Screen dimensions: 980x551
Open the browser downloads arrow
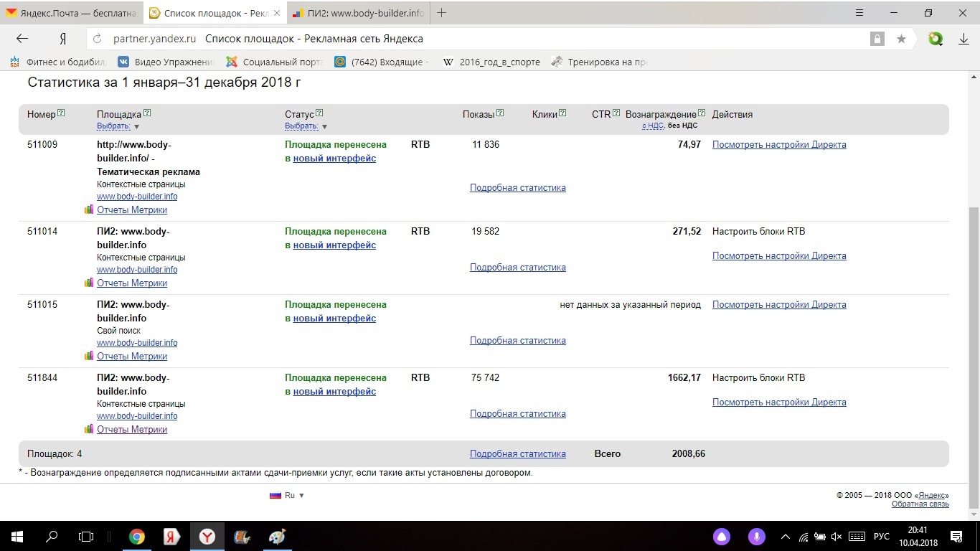click(x=964, y=39)
